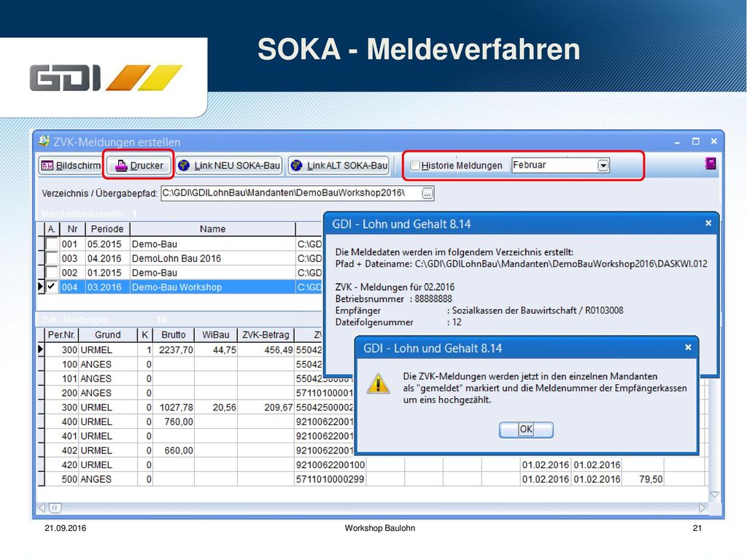747x560 pixels.
Task: Click ZVK-Betrag value '209,67'
Action: tap(278, 408)
